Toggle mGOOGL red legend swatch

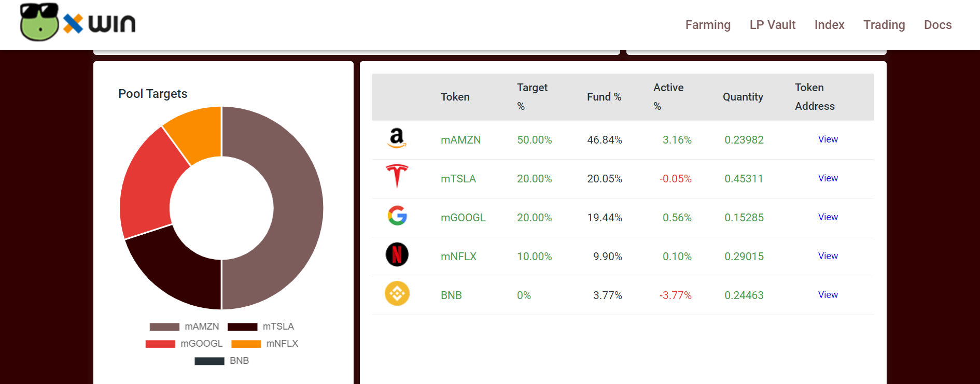(x=160, y=344)
